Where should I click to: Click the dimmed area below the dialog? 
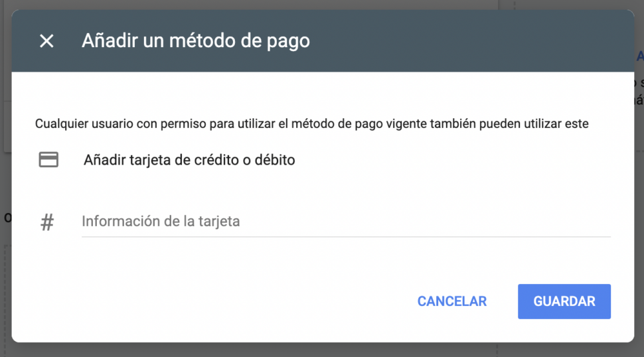(x=322, y=350)
